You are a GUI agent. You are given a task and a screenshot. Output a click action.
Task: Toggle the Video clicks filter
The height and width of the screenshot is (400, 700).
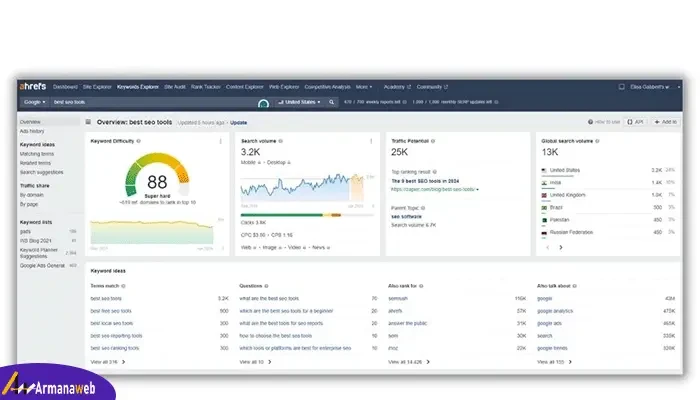[297, 247]
